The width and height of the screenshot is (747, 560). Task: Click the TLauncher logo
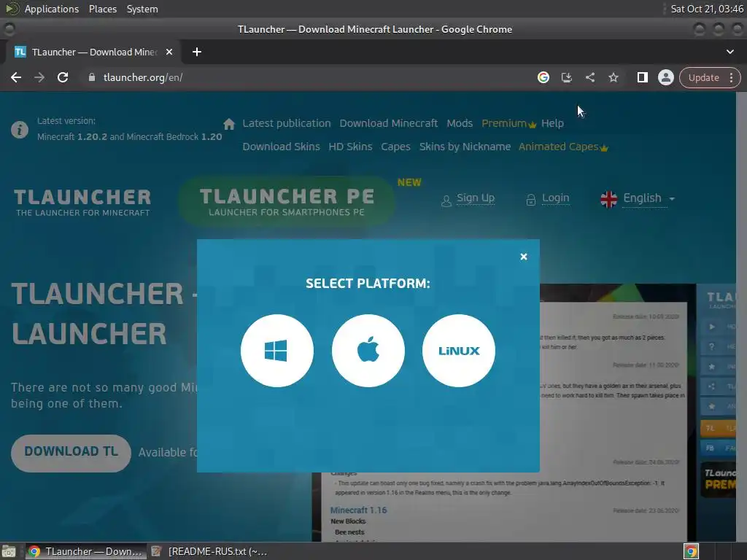[x=82, y=203]
